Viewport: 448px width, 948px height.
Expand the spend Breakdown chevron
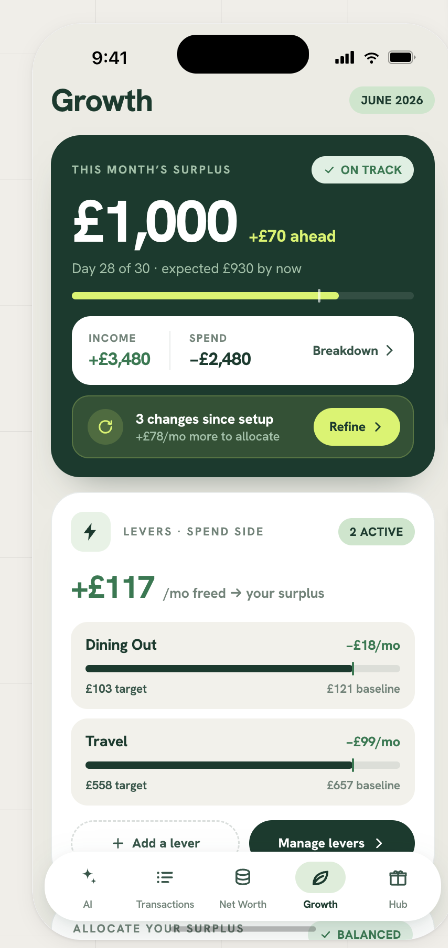[389, 351]
